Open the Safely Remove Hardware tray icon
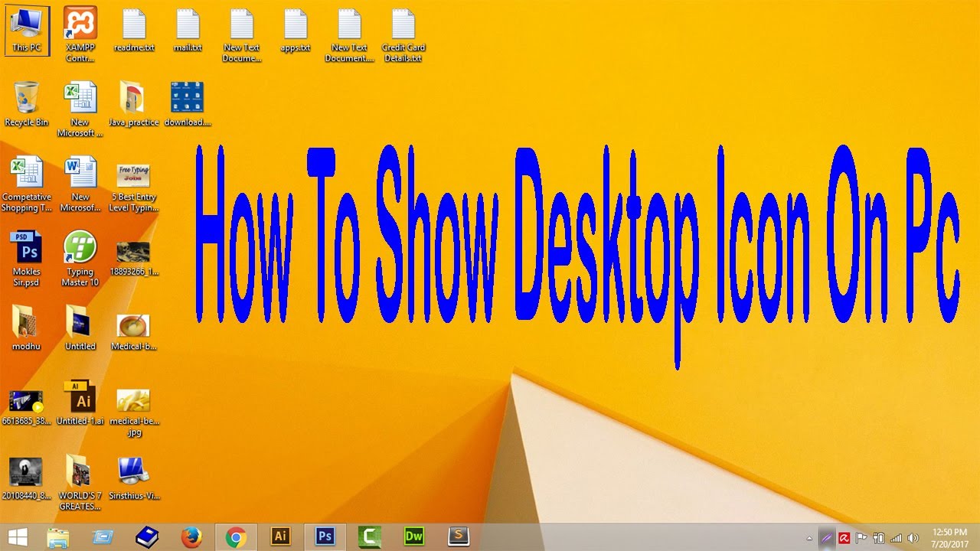The width and height of the screenshot is (980, 551). [879, 537]
